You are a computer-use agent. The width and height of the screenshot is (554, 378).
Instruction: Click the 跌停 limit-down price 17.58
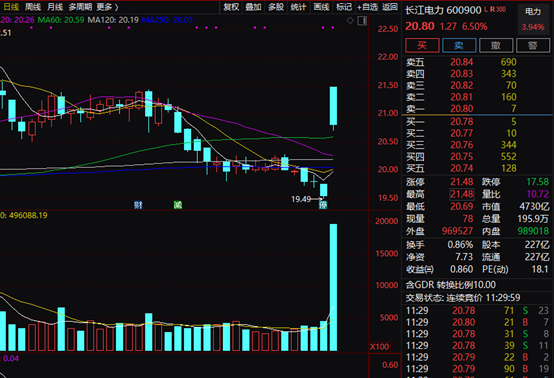click(538, 182)
